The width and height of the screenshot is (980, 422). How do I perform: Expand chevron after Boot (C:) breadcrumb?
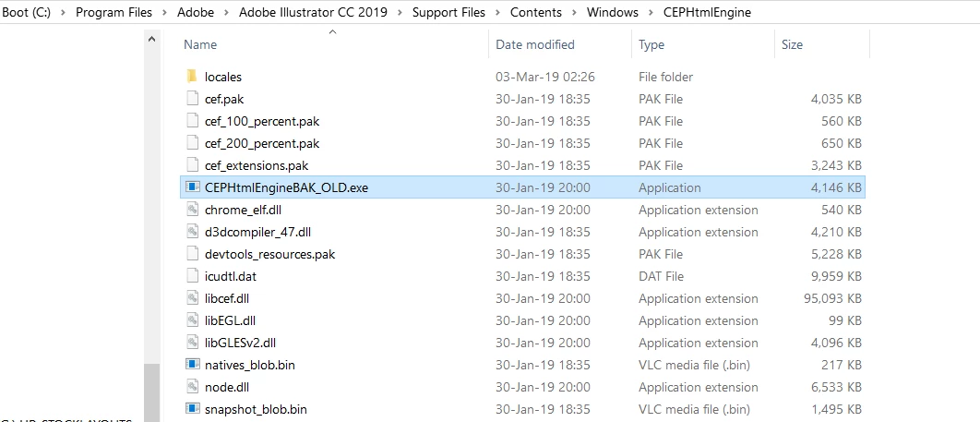(64, 13)
